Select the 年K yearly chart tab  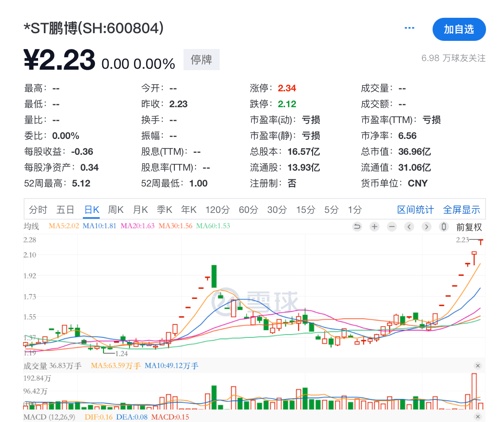coord(188,210)
